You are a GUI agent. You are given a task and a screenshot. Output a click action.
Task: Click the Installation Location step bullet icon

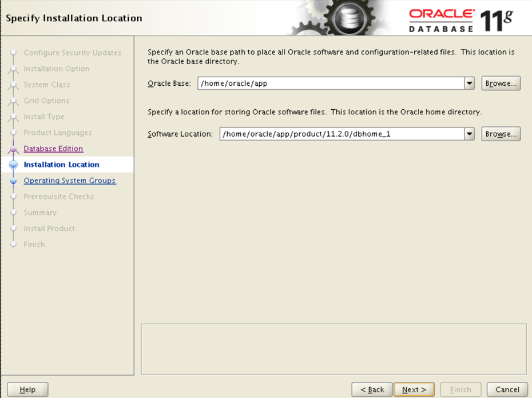click(x=14, y=165)
